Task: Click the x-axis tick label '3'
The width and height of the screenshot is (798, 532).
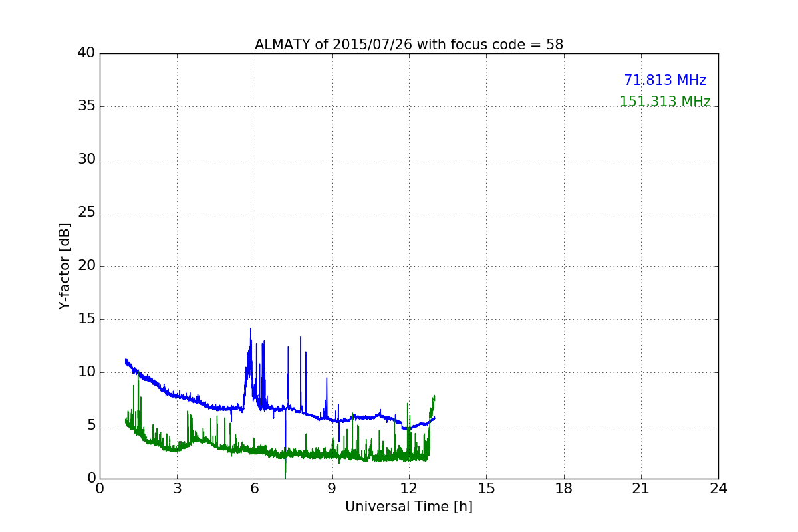Action: click(177, 489)
